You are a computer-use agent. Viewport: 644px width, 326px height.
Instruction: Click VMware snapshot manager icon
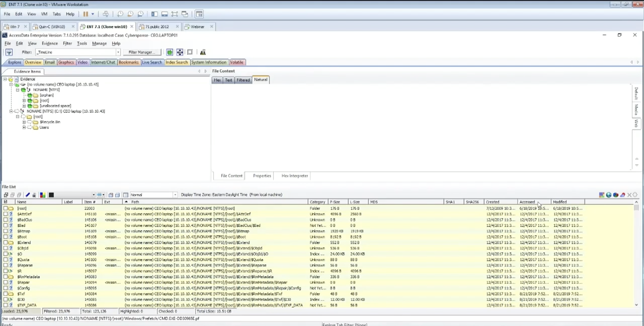coord(140,14)
